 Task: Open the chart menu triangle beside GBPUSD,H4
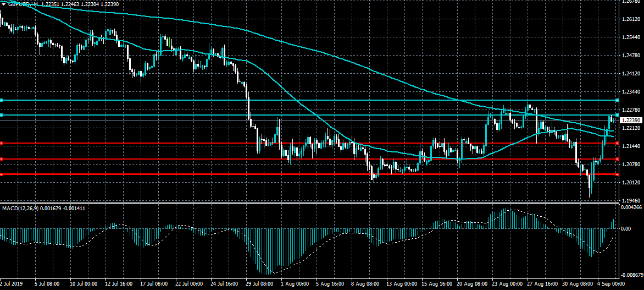click(3, 4)
